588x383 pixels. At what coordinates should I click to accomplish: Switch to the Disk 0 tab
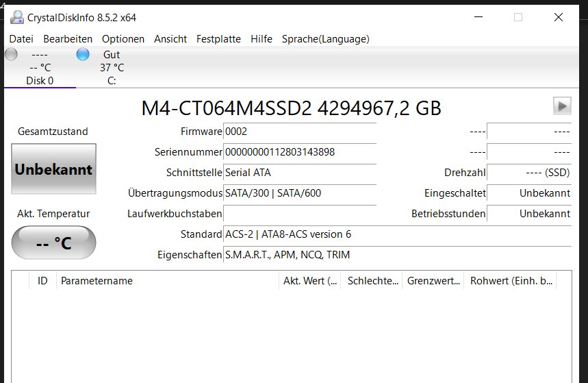coord(40,68)
